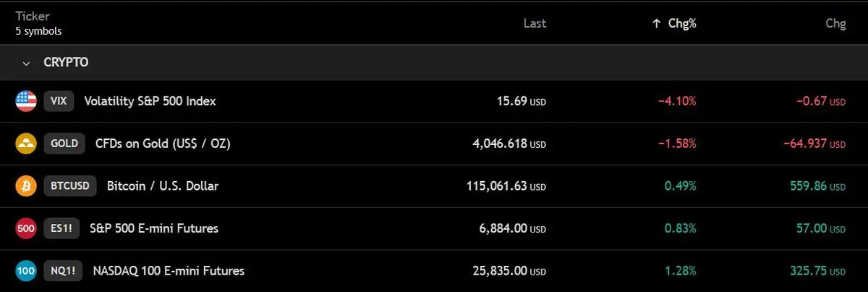This screenshot has height=292, width=868.
Task: Click the Ticker column header
Action: click(30, 17)
